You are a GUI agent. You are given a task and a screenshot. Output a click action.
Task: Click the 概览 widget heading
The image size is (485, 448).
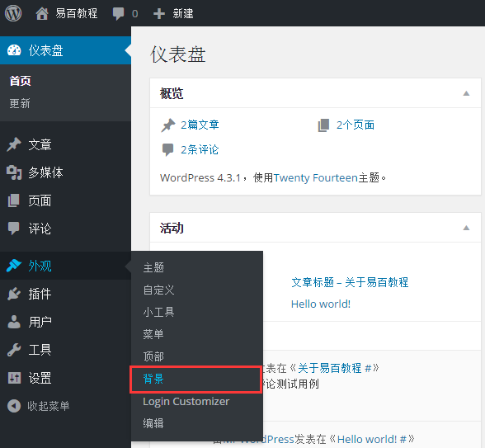coord(172,93)
